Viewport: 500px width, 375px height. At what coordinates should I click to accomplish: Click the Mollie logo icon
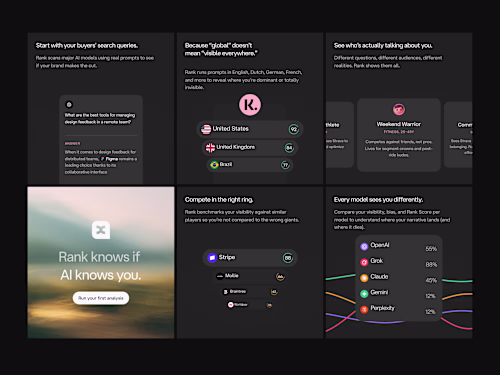[x=220, y=276]
